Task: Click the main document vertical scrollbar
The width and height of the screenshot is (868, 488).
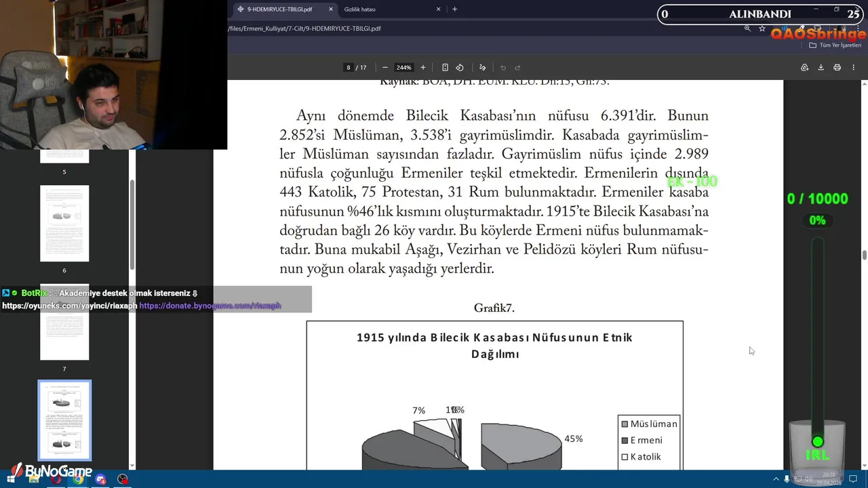Action: pos(865,255)
